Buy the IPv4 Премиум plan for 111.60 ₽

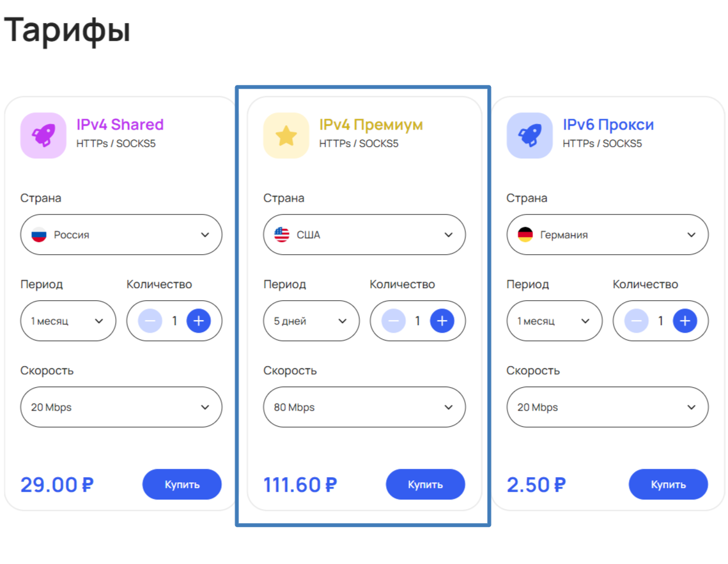pos(425,484)
